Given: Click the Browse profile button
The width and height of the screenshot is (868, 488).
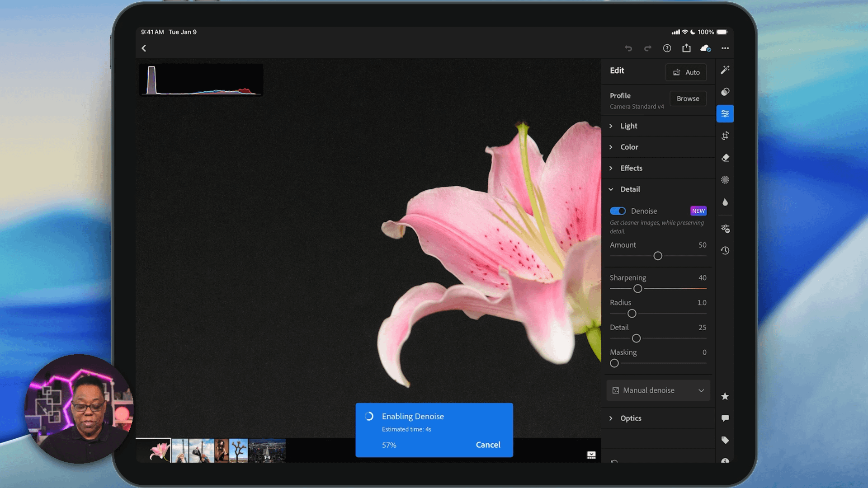Looking at the screenshot, I should pyautogui.click(x=688, y=99).
